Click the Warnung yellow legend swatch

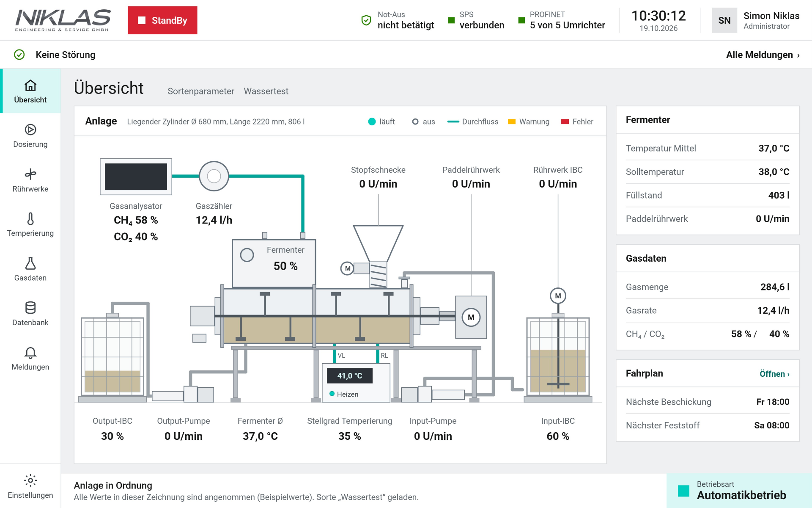coord(512,121)
